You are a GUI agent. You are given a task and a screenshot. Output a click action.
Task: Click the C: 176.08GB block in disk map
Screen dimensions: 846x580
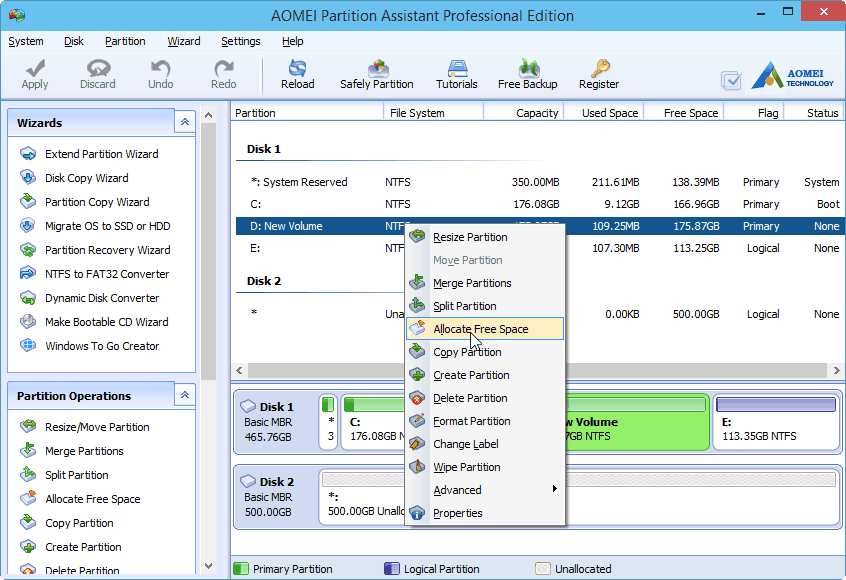tap(373, 422)
